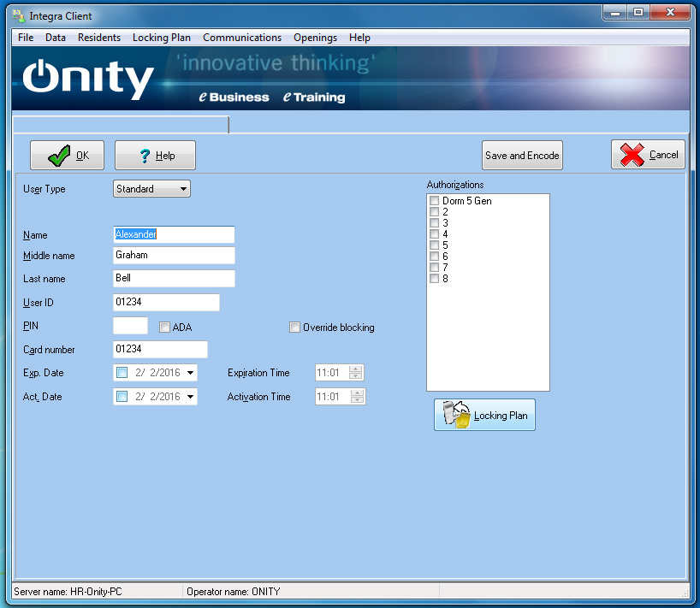This screenshot has height=608, width=700.
Task: Enable the Exp. Date checkbox
Action: [122, 373]
